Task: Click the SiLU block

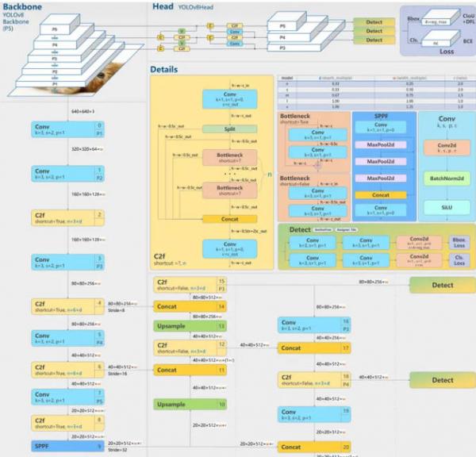Action: [x=447, y=207]
